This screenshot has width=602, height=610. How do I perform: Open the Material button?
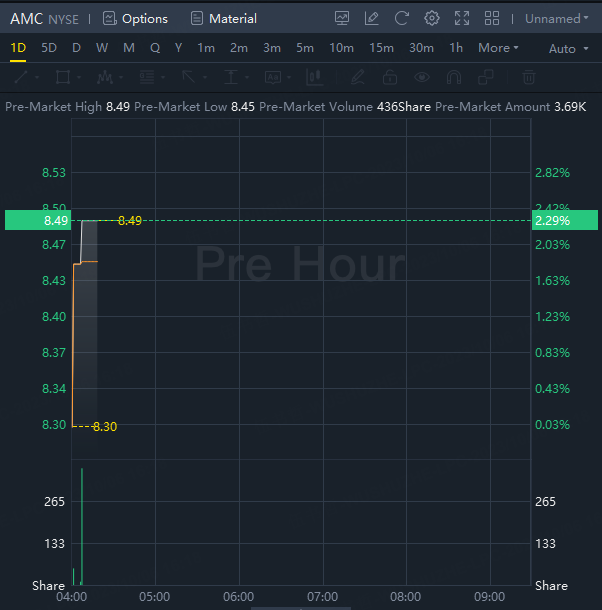coord(224,18)
